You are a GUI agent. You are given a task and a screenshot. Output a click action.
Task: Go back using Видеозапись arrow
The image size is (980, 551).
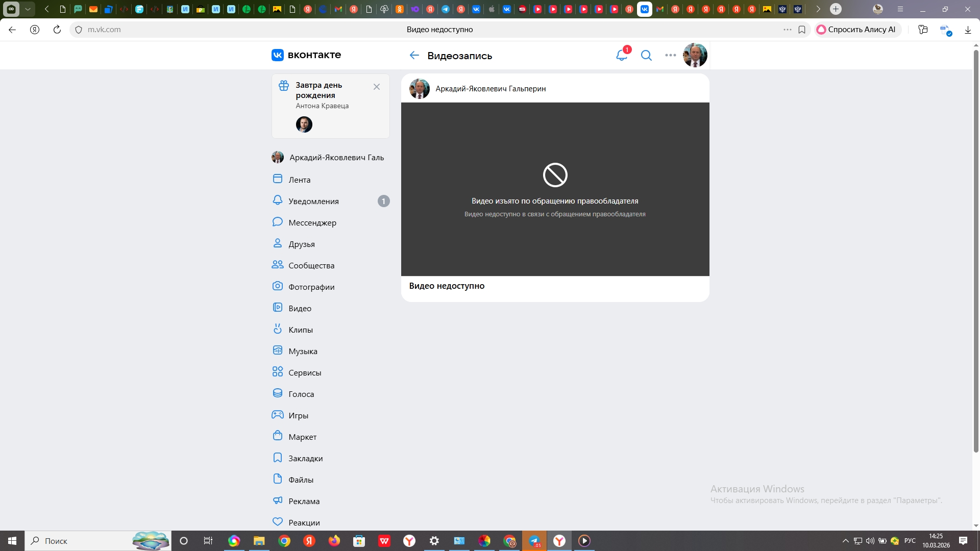coord(414,55)
